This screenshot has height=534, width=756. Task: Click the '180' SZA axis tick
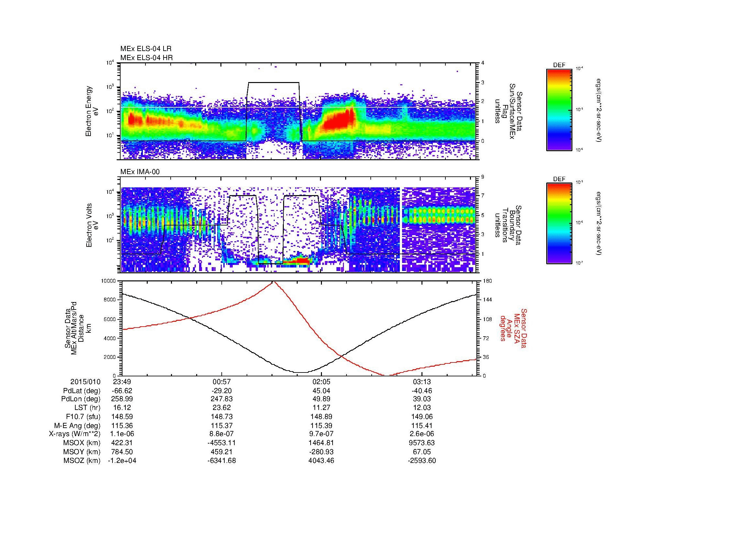pos(487,281)
